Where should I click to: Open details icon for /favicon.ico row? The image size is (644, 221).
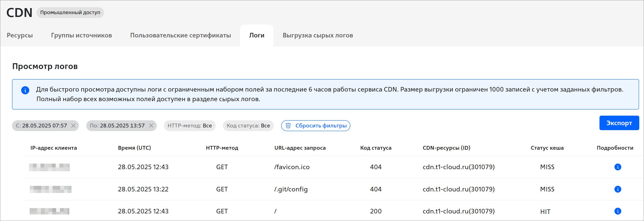[x=618, y=167]
